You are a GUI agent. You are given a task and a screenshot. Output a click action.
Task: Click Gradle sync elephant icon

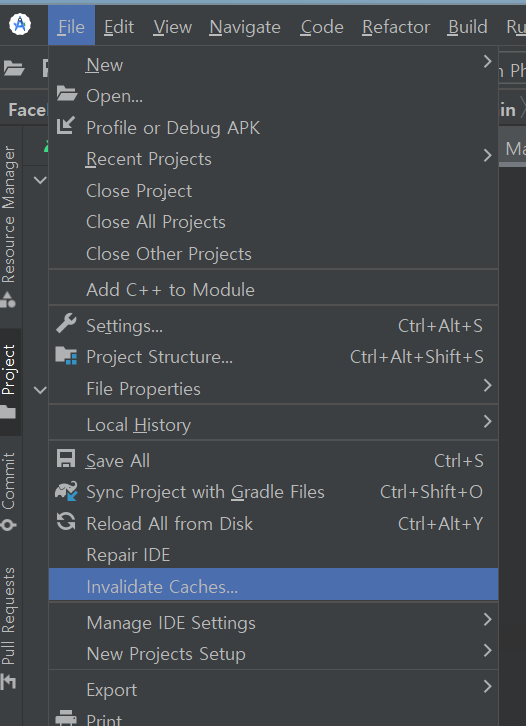66,491
